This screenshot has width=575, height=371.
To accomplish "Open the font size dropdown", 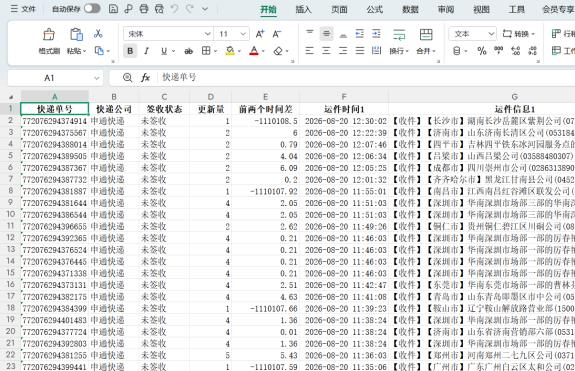I will (232, 34).
